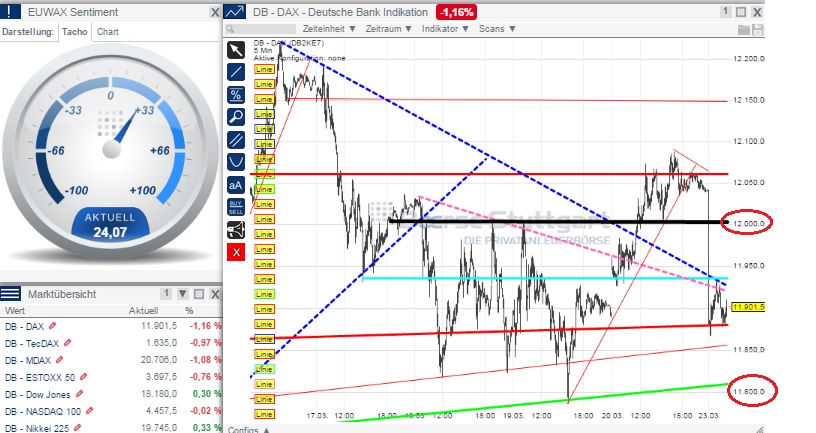Edit DB - Nikkei 225 row via pencil icon

78,428
